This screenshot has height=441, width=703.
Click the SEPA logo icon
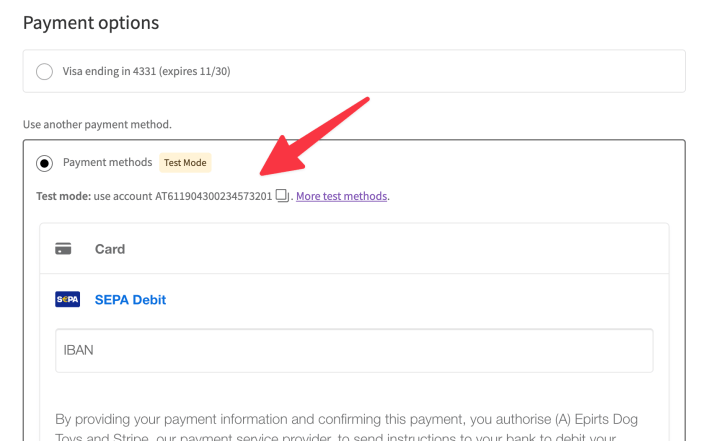pos(68,299)
